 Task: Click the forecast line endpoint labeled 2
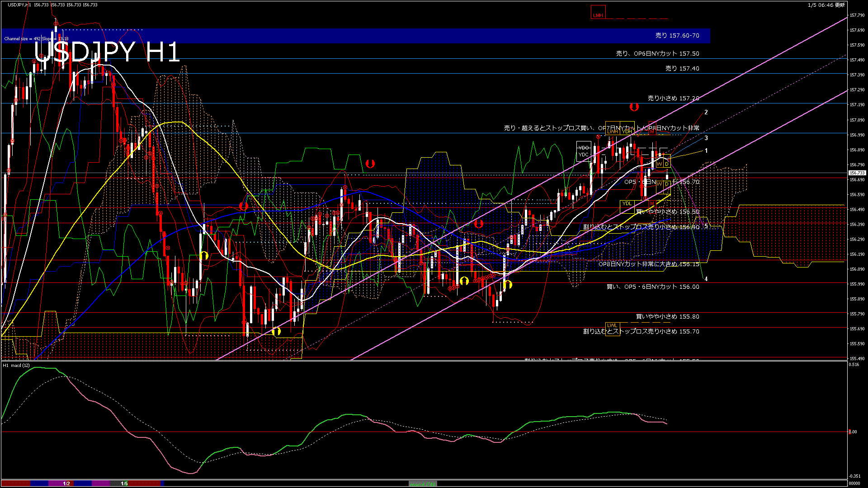[x=706, y=112]
